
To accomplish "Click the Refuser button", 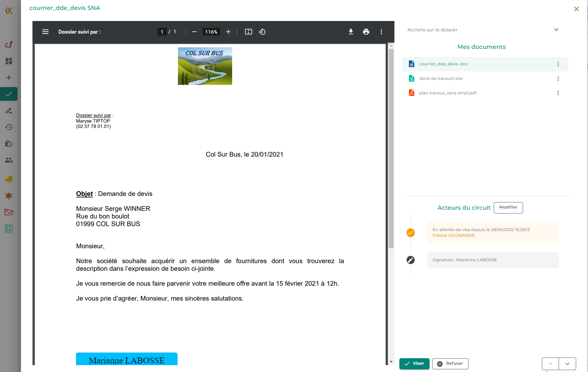I will coord(450,364).
